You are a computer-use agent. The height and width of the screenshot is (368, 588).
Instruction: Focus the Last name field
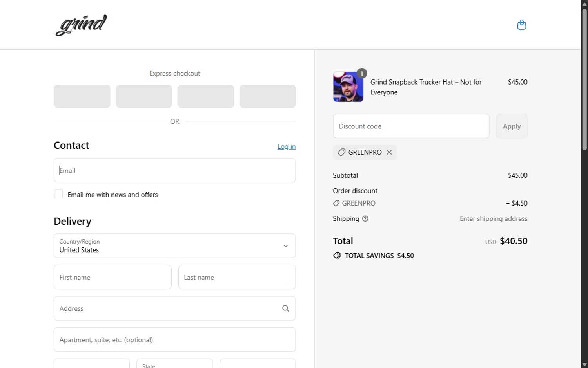237,277
